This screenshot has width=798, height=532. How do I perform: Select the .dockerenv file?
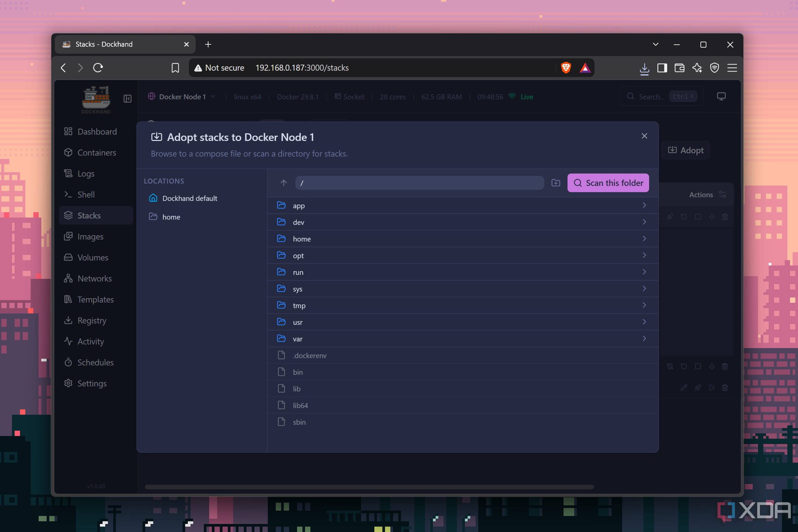[463, 355]
